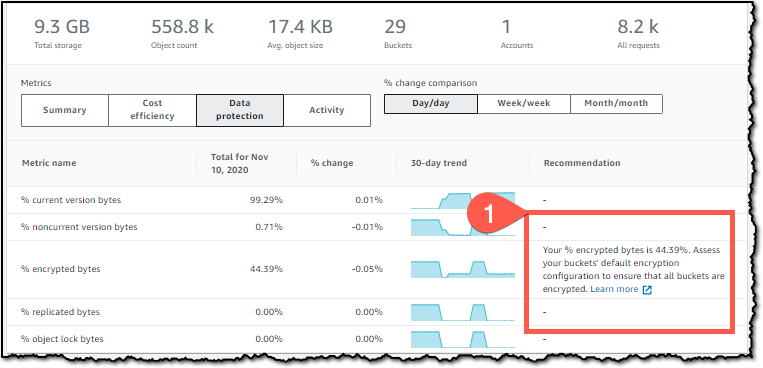Click the Total for Nov 10, 2020 header
Screen dimensions: 763x368
(239, 164)
